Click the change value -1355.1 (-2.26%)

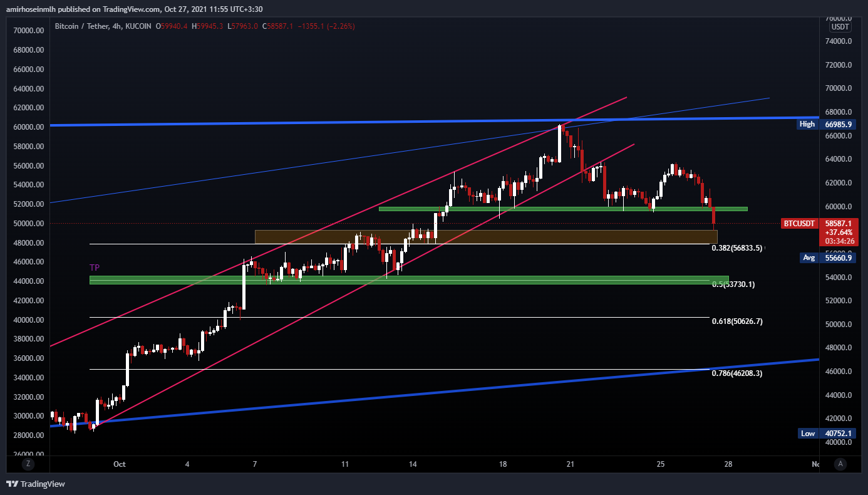(x=327, y=26)
